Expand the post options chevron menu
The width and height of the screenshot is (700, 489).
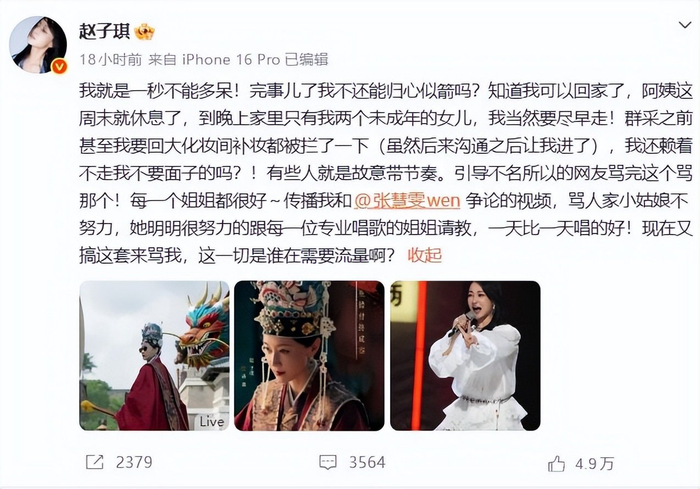(685, 25)
